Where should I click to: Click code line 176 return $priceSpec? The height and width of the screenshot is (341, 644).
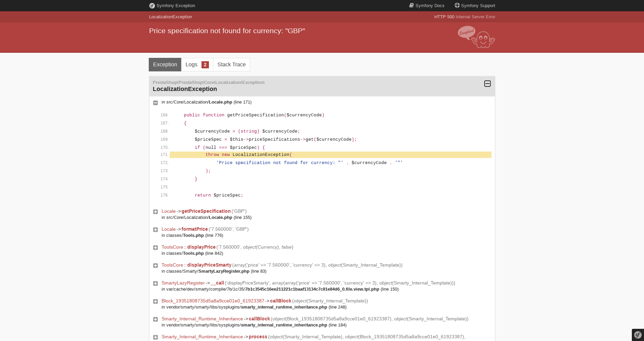click(x=219, y=195)
